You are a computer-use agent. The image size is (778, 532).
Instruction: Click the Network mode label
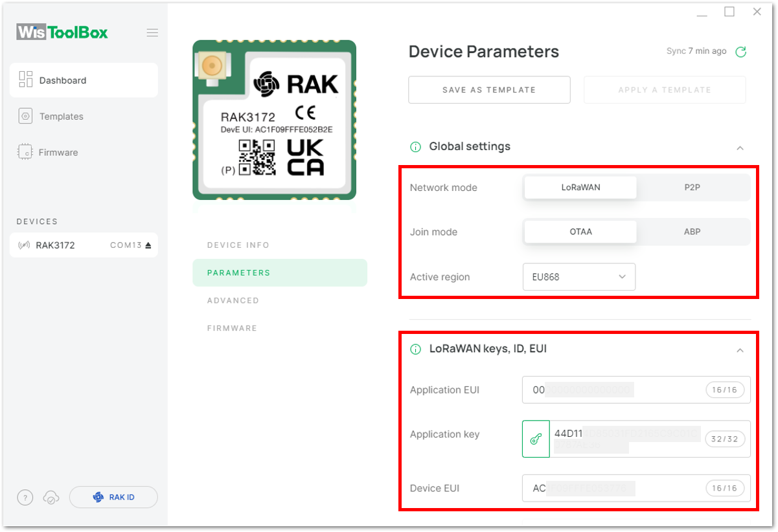click(x=444, y=188)
